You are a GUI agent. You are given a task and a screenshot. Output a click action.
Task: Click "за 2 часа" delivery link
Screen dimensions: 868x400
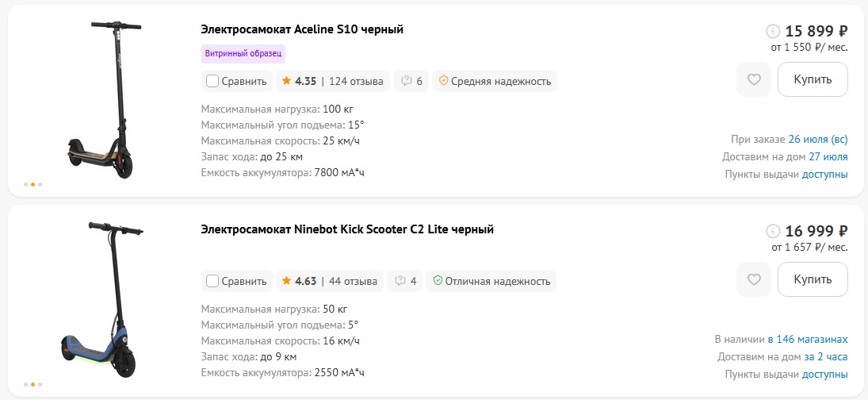pyautogui.click(x=825, y=357)
